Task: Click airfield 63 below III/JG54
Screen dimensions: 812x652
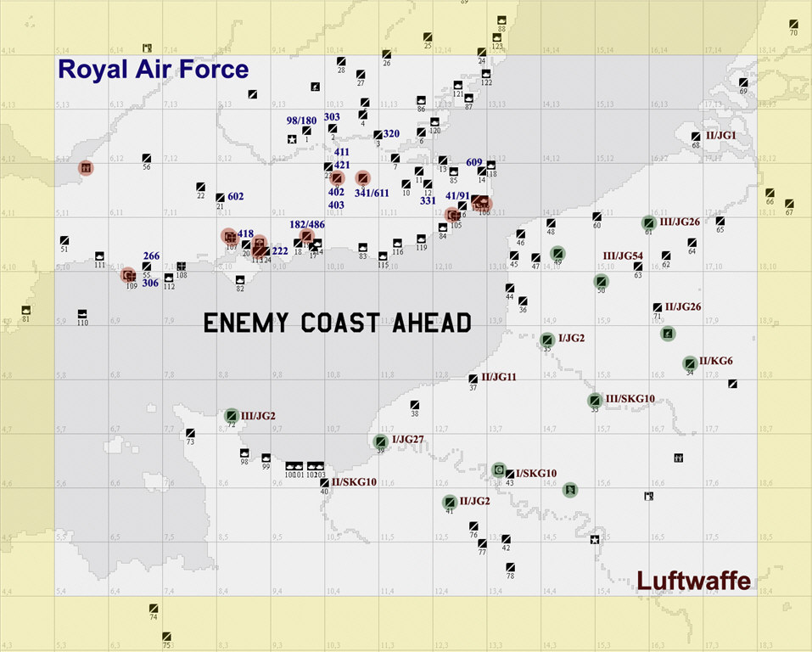Action: coord(638,267)
